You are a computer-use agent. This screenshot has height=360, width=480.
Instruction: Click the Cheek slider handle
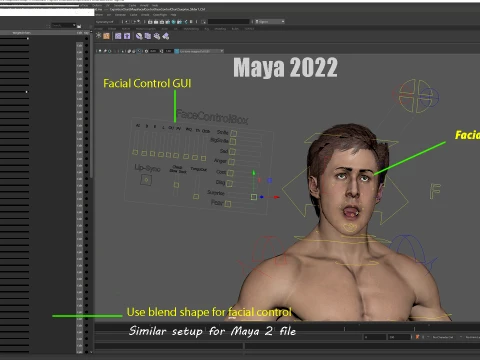[x=176, y=185]
